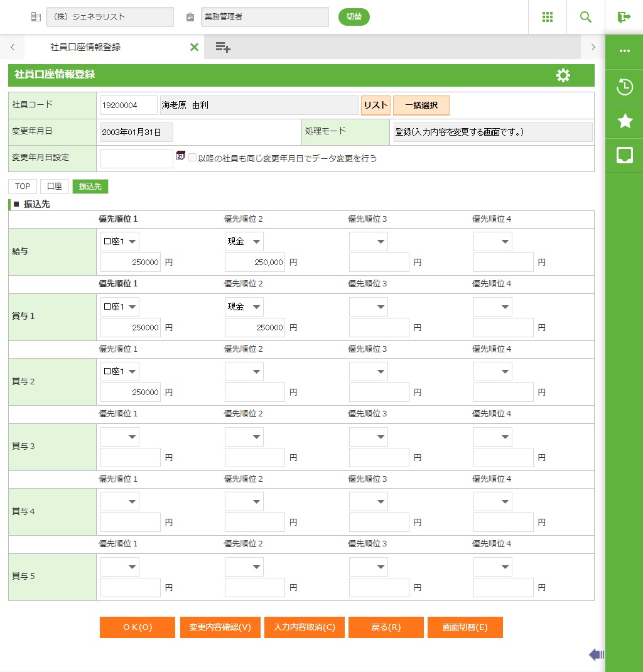The width and height of the screenshot is (643, 672).
Task: Open the history clock icon in sidebar
Action: pyautogui.click(x=624, y=87)
